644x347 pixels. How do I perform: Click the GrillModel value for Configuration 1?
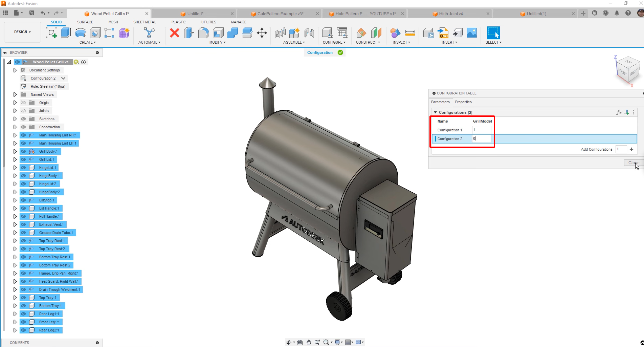click(482, 130)
